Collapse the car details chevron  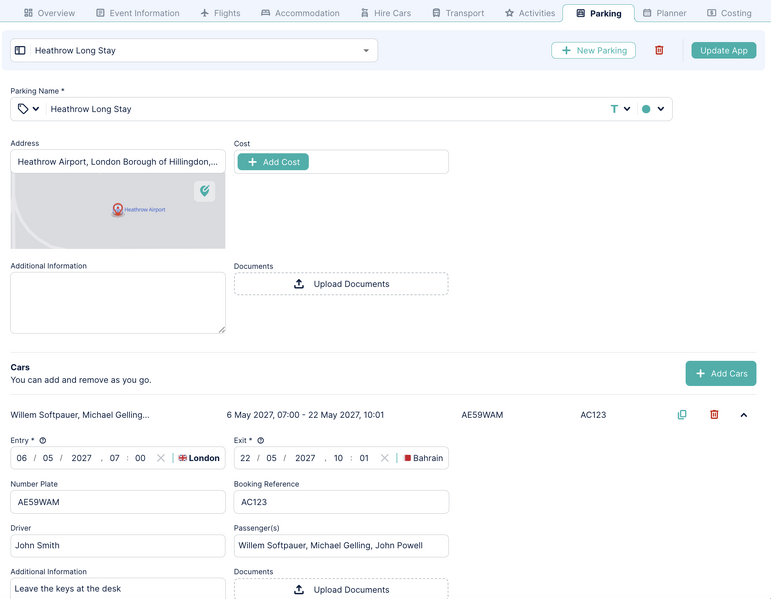click(x=743, y=415)
